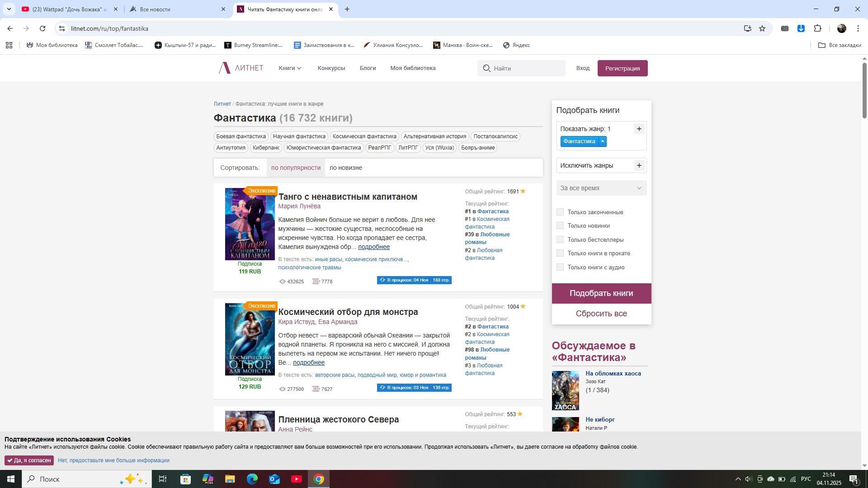Screen dimensions: 868x488
Task: Expand the Книги dropdown menu
Action: coord(290,68)
